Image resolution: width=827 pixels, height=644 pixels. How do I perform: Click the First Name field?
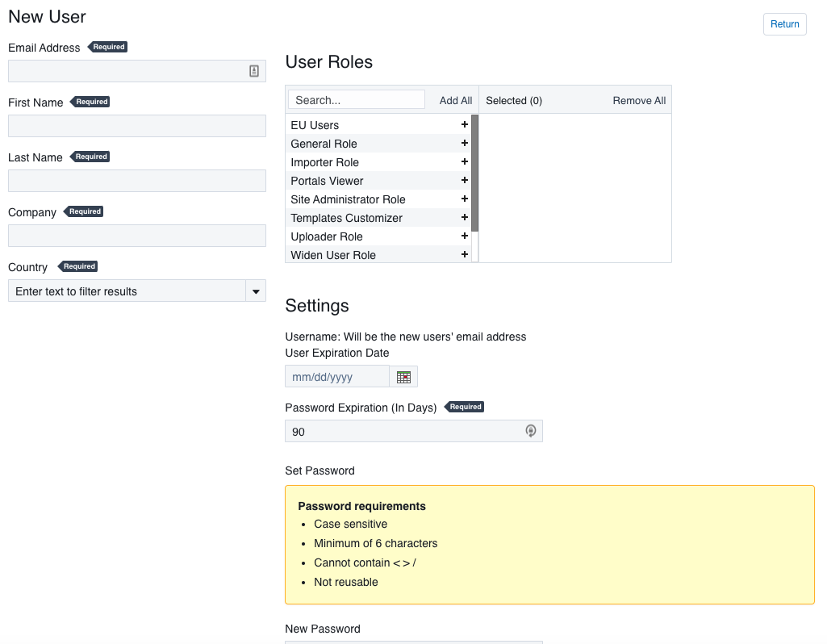point(136,126)
